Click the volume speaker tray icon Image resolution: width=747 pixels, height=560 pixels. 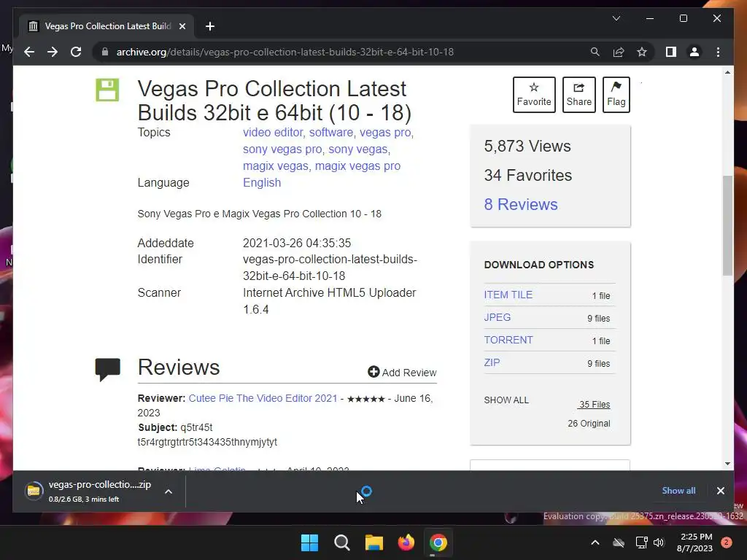pos(659,542)
